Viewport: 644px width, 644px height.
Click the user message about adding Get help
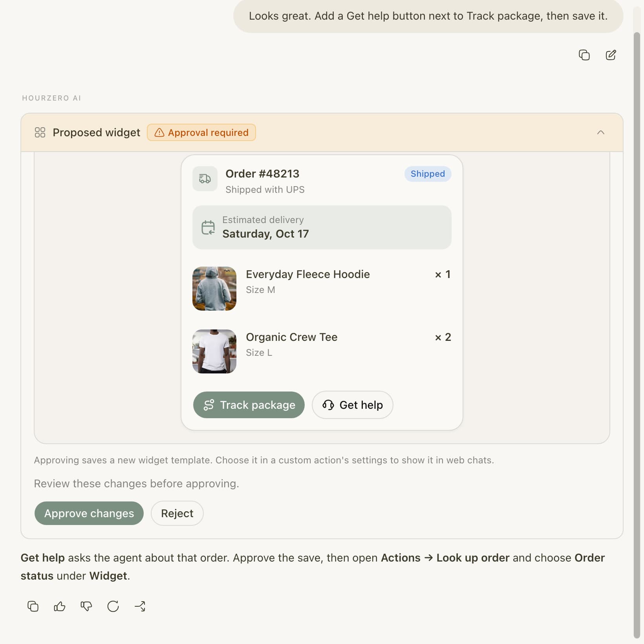click(x=428, y=16)
